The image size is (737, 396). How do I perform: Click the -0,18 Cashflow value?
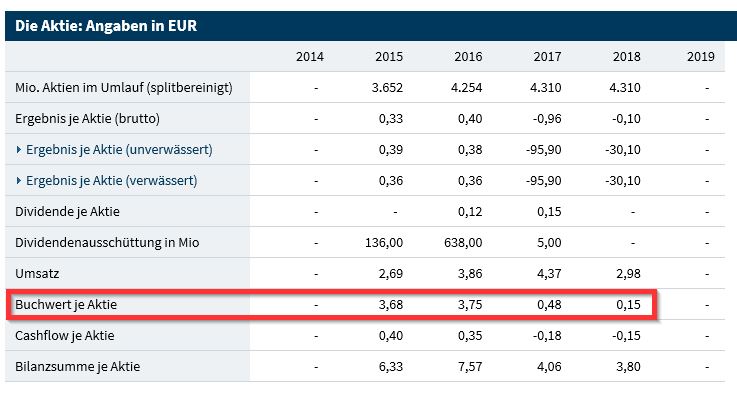pos(547,335)
